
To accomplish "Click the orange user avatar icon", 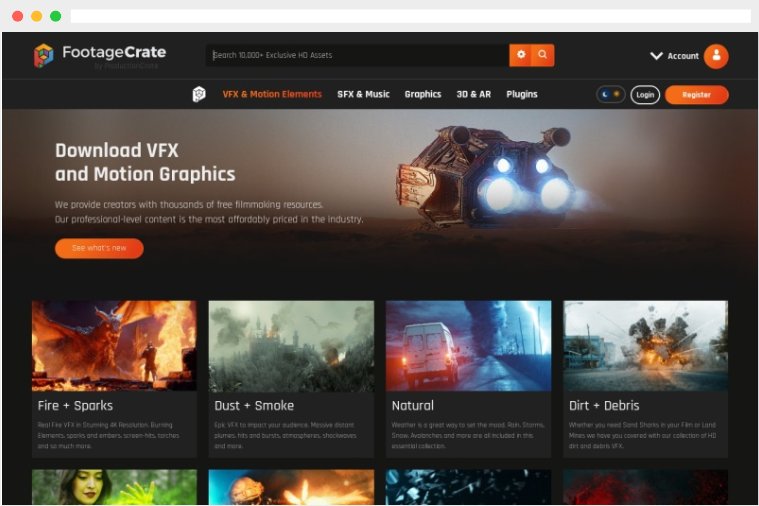I will [x=716, y=56].
